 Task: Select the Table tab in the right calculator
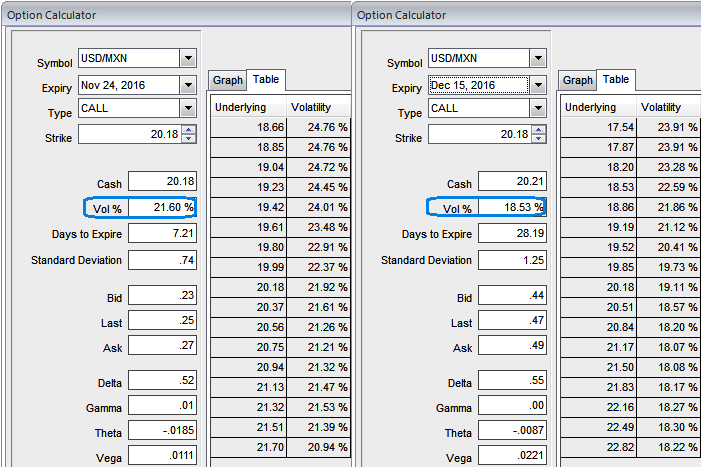[616, 79]
